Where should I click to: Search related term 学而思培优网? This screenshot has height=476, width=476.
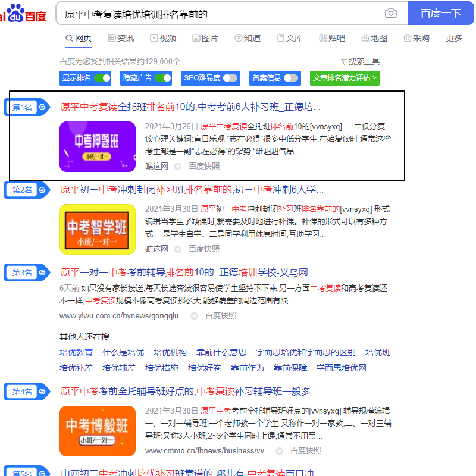[x=342, y=368]
